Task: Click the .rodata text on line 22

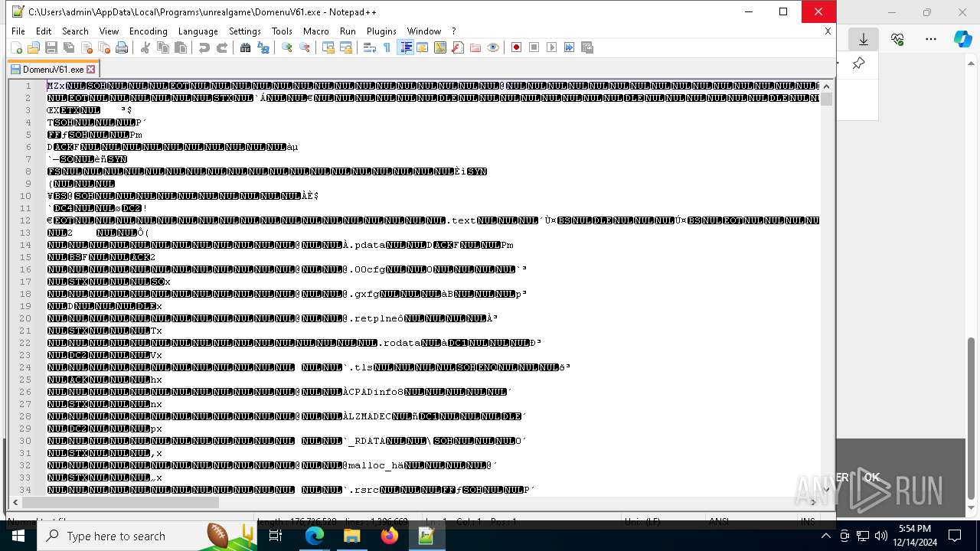Action: tap(400, 343)
